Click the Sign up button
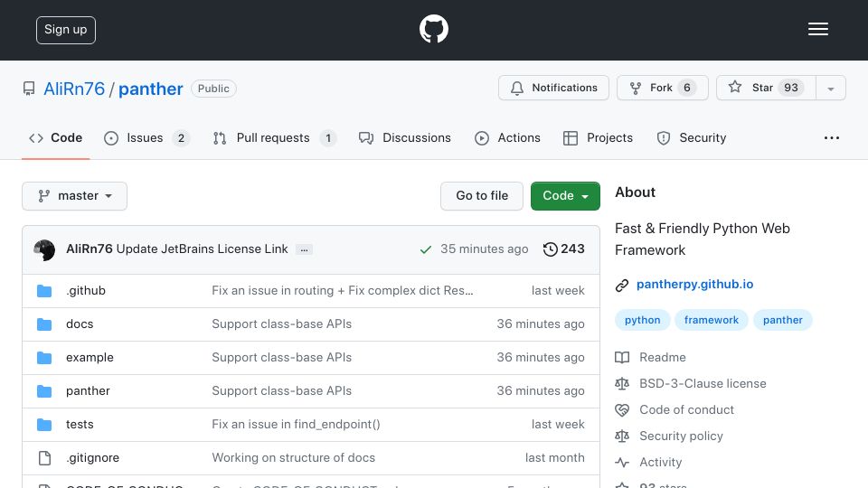Screen dimensions: 868x488 [66, 30]
